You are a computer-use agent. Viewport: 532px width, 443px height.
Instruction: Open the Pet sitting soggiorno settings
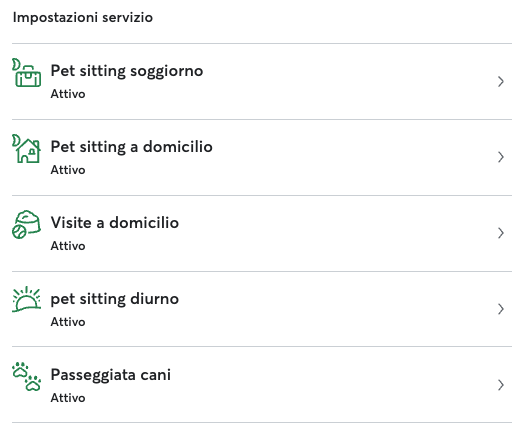click(262, 81)
